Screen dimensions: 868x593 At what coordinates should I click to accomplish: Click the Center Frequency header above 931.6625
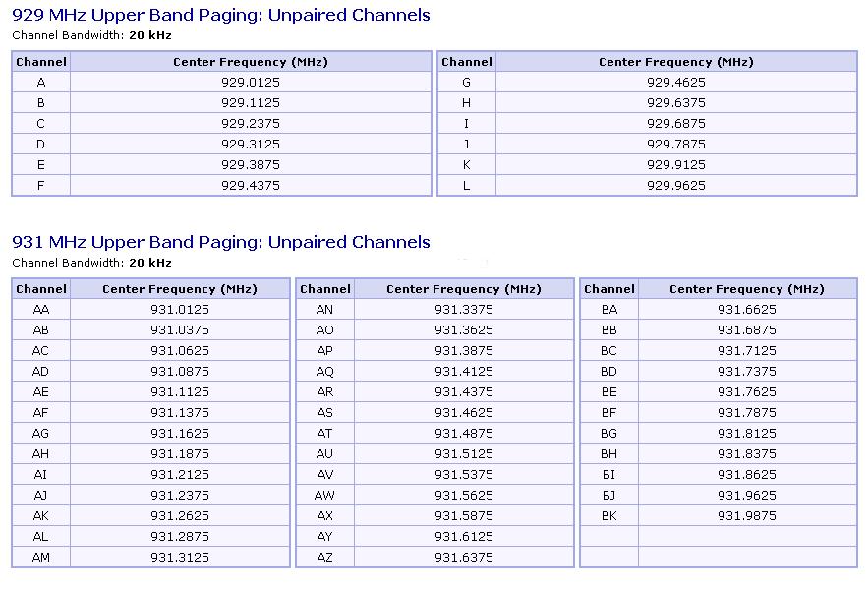pyautogui.click(x=747, y=289)
